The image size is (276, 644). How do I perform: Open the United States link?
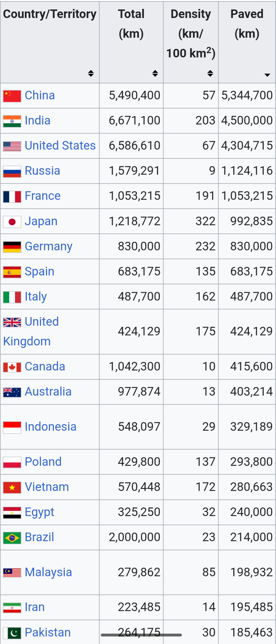60,146
